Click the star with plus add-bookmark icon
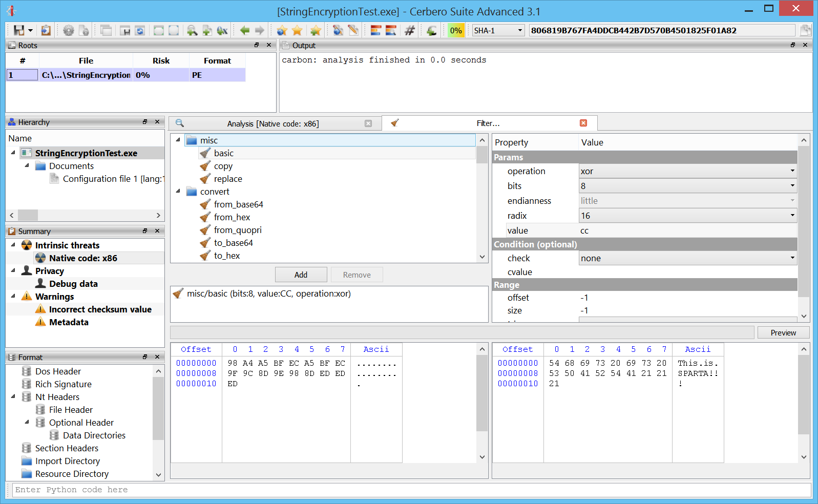818x504 pixels. (316, 30)
